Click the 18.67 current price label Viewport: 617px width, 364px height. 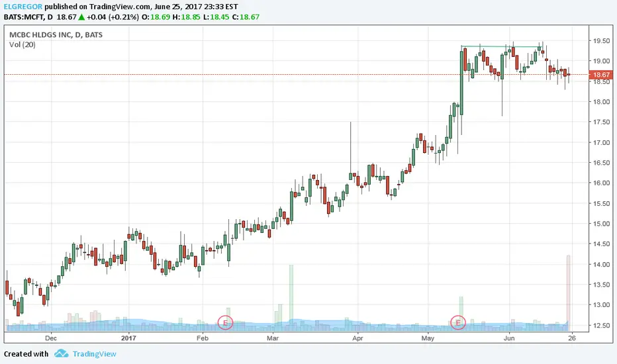pyautogui.click(x=601, y=74)
